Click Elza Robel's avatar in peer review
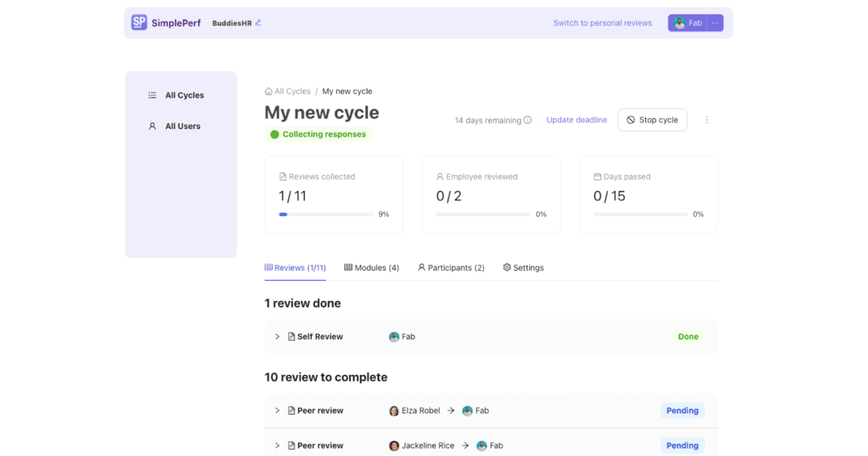This screenshot has width=868, height=456. [x=394, y=410]
